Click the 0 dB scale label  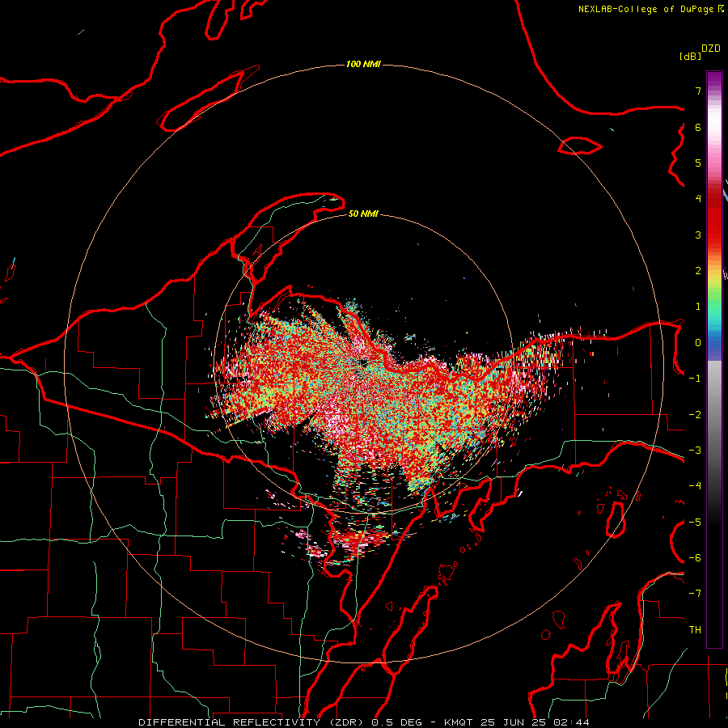(x=698, y=343)
